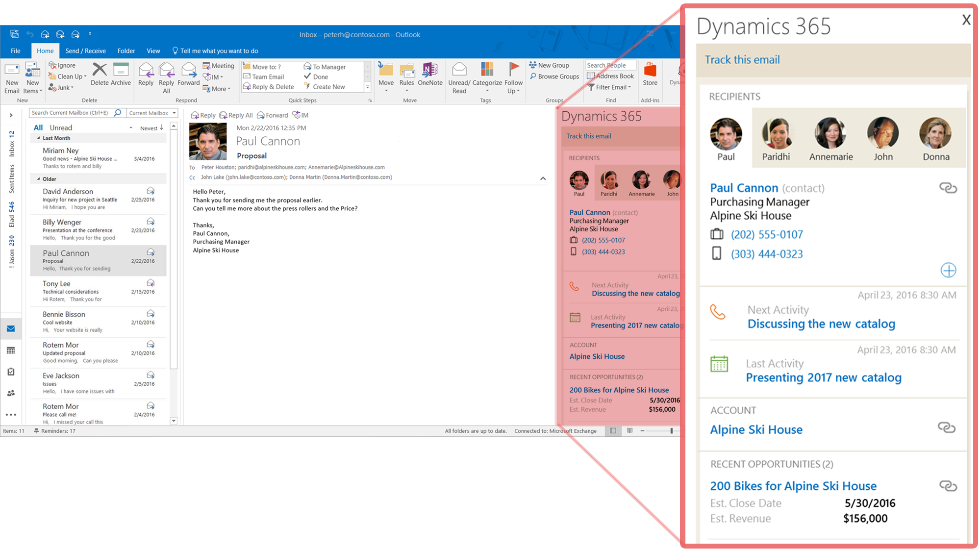Open Alpine Ski House account link in zoomed panel
This screenshot has height=551, width=980.
coord(756,430)
